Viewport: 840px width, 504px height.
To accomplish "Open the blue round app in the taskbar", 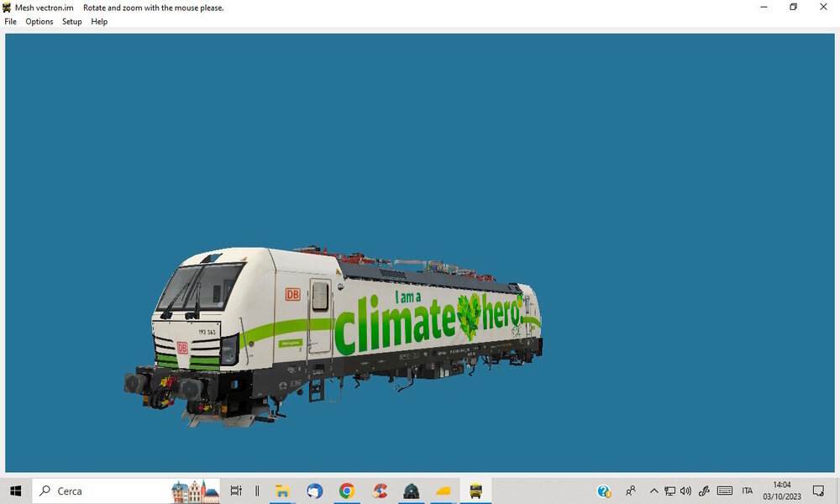I will pos(315,491).
